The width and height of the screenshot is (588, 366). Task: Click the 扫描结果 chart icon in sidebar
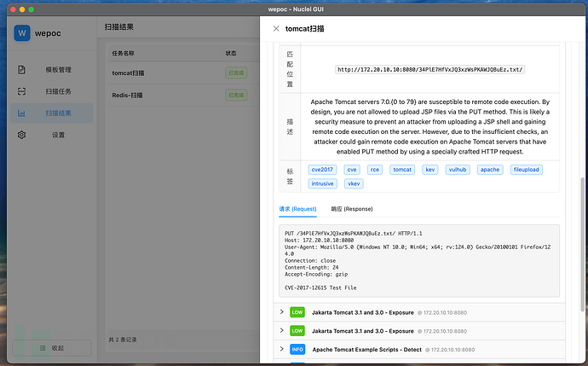click(x=22, y=113)
